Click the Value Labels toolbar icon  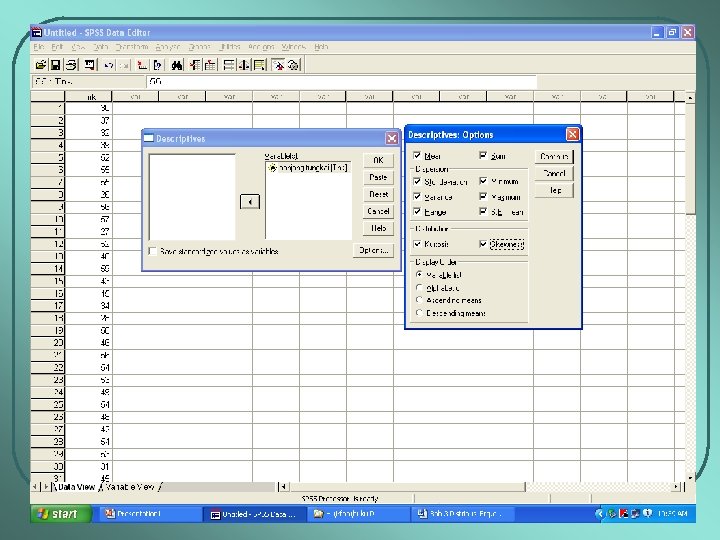(279, 65)
